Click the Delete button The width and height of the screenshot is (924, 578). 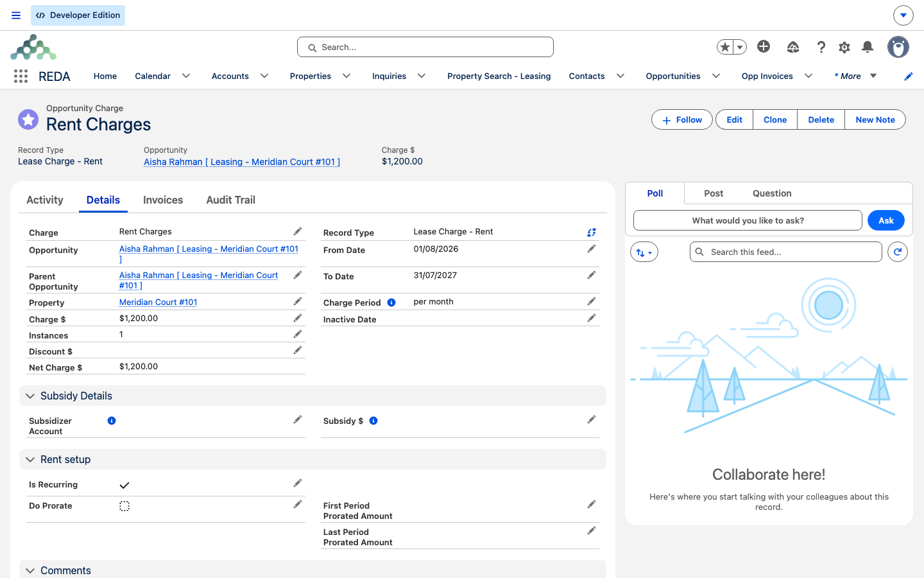point(821,119)
